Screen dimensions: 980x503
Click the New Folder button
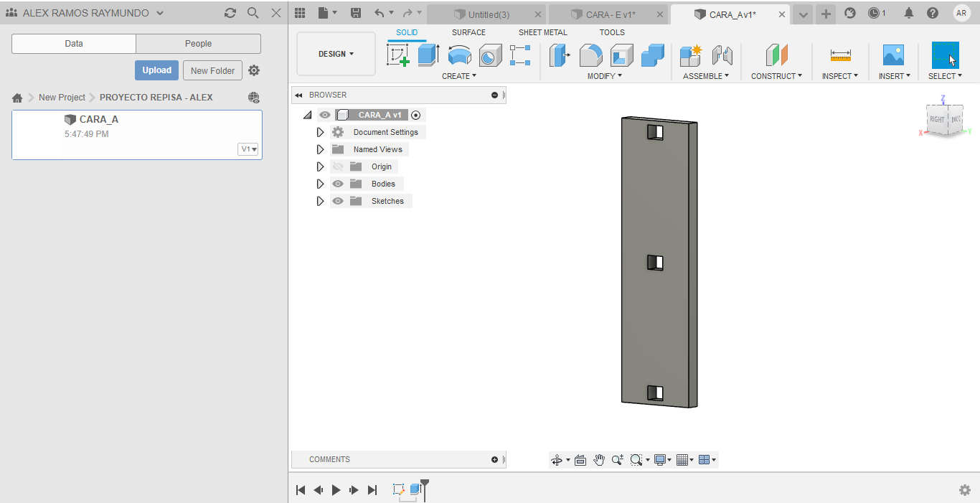pyautogui.click(x=212, y=70)
